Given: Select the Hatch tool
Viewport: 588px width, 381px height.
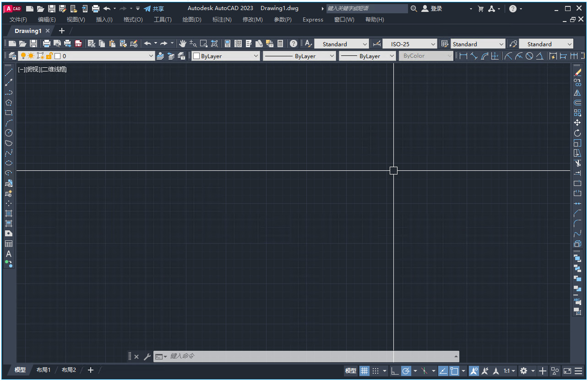Looking at the screenshot, I should pos(8,213).
